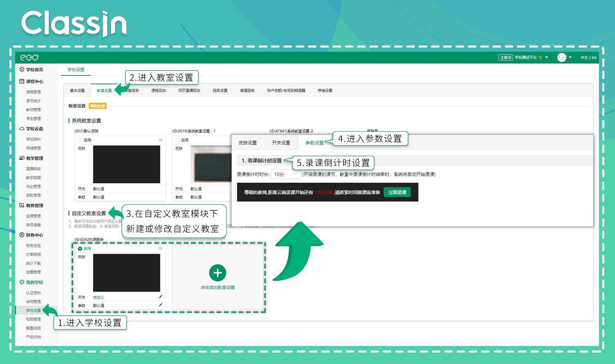Image resolution: width=615 pixels, height=364 pixels.
Task: Switch language via 中文 / EN
Action: click(x=588, y=57)
